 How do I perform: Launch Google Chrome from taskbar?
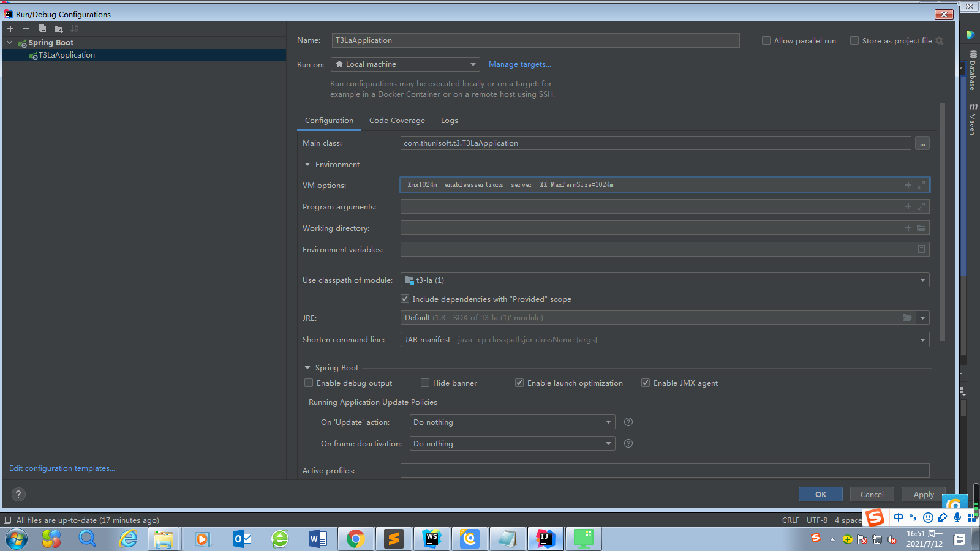pyautogui.click(x=355, y=539)
